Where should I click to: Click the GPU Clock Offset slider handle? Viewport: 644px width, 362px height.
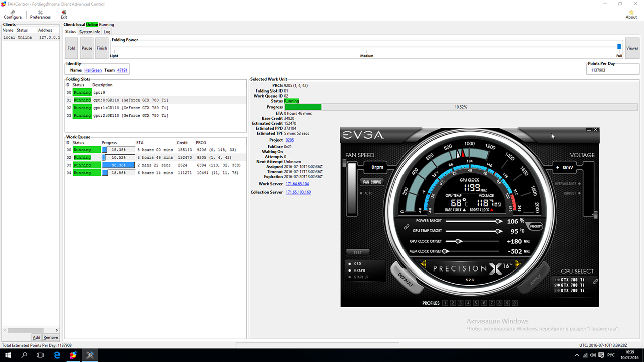click(459, 241)
